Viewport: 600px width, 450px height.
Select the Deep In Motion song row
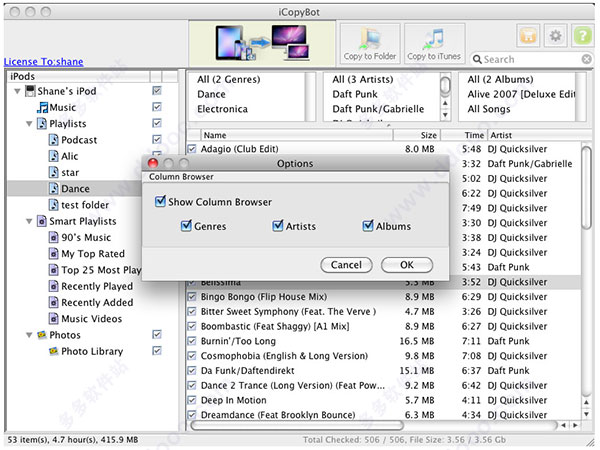click(384, 400)
